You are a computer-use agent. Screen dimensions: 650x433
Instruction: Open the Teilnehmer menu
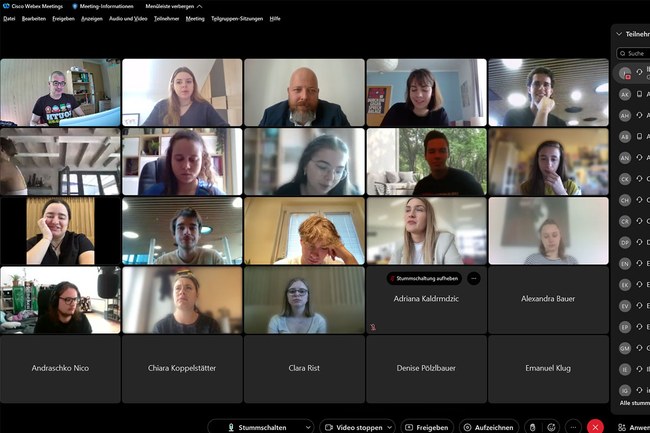(166, 18)
